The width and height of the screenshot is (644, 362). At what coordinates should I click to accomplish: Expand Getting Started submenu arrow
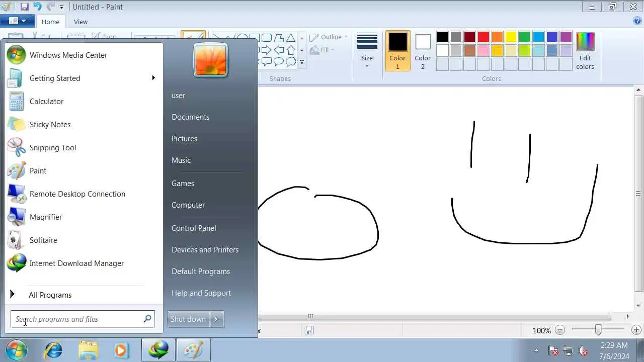pyautogui.click(x=153, y=78)
